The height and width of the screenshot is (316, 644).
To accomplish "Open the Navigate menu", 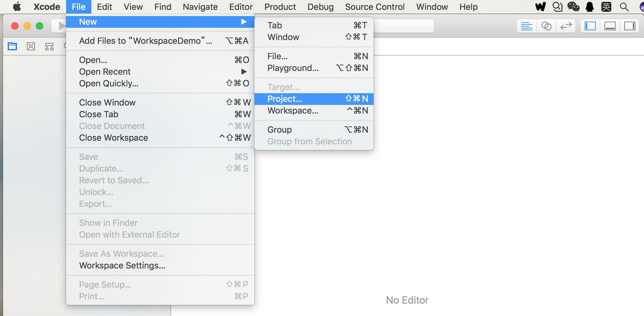I will coord(200,7).
